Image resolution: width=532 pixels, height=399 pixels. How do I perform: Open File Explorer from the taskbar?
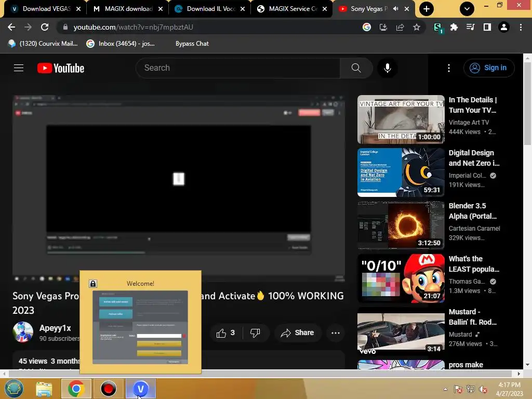click(x=44, y=389)
